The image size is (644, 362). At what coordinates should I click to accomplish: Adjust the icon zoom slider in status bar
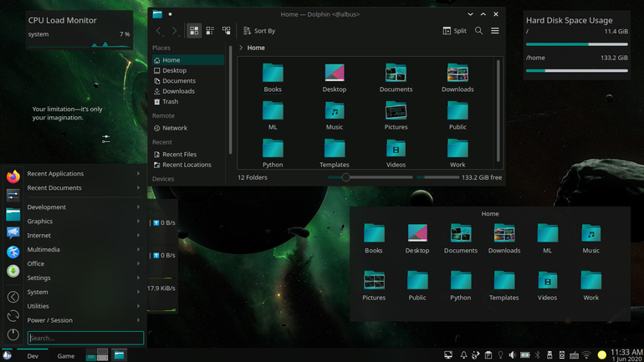tap(345, 177)
